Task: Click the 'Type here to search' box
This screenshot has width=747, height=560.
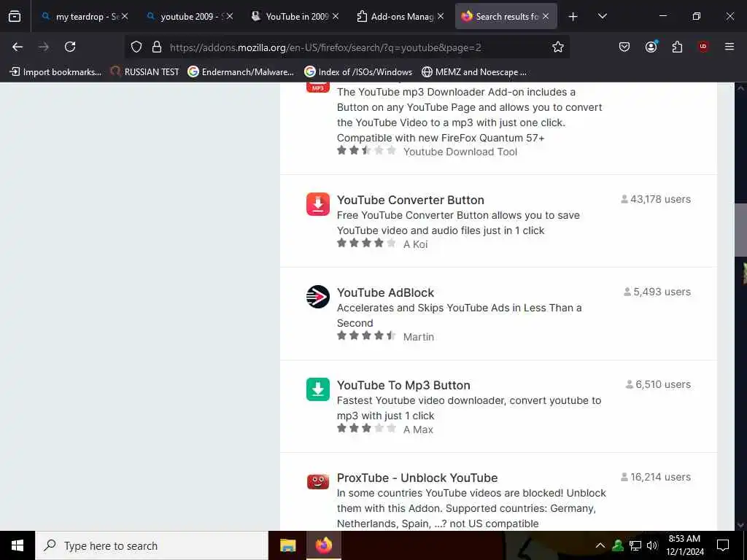Action: [152, 545]
